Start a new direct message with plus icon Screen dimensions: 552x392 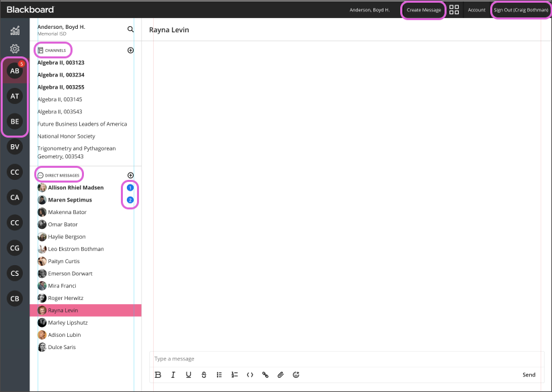[x=130, y=175]
